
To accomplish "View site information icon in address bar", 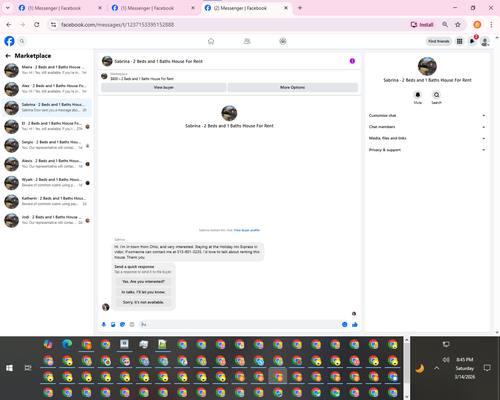I will pos(53,25).
